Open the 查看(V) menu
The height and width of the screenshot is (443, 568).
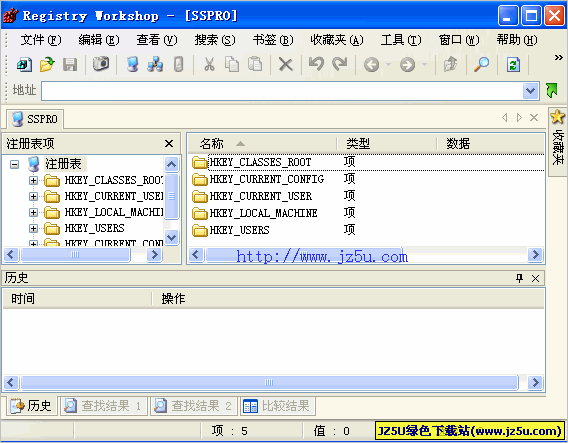157,40
